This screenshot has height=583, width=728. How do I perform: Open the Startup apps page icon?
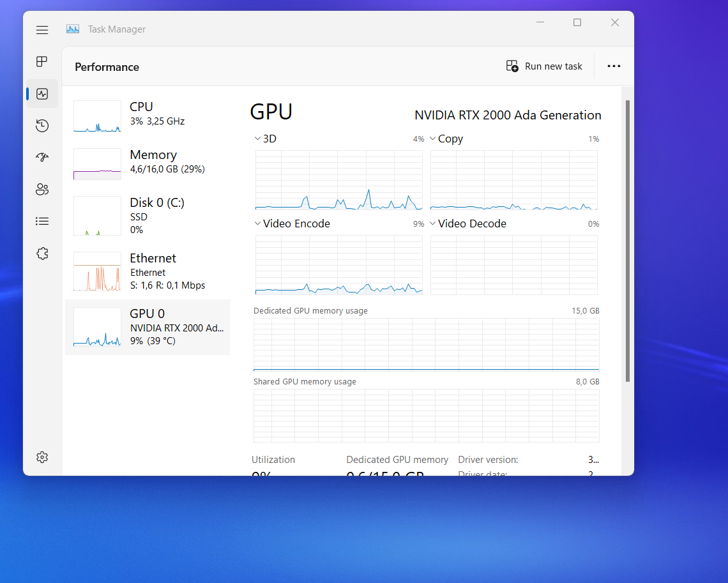pyautogui.click(x=42, y=157)
